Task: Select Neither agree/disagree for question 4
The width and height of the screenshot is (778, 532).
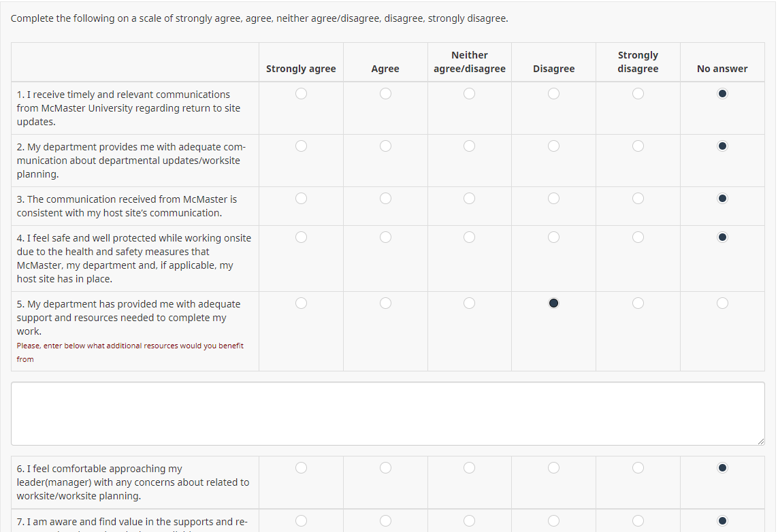Action: point(470,237)
